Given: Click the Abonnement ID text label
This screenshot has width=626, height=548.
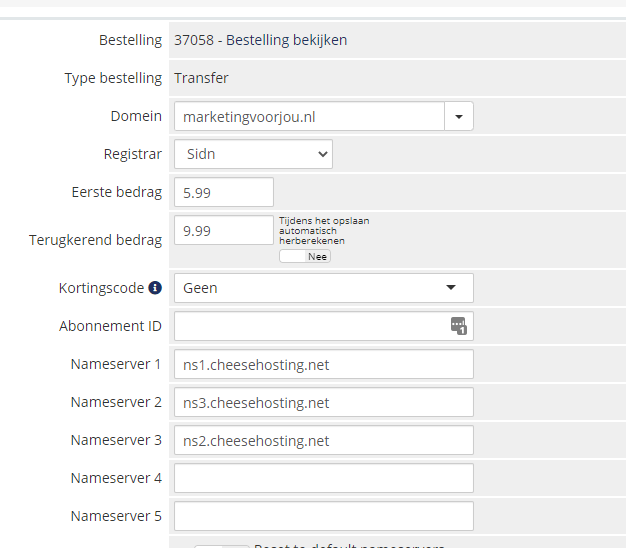Looking at the screenshot, I should click(110, 326).
